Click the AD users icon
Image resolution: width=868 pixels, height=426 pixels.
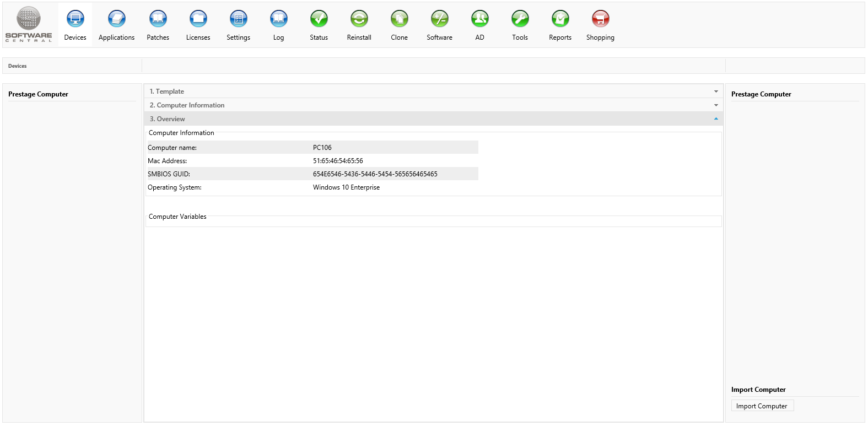(480, 19)
